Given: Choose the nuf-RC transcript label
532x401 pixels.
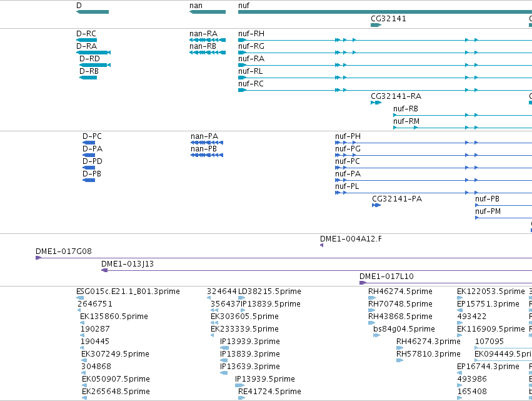Looking at the screenshot, I should 251,84.
